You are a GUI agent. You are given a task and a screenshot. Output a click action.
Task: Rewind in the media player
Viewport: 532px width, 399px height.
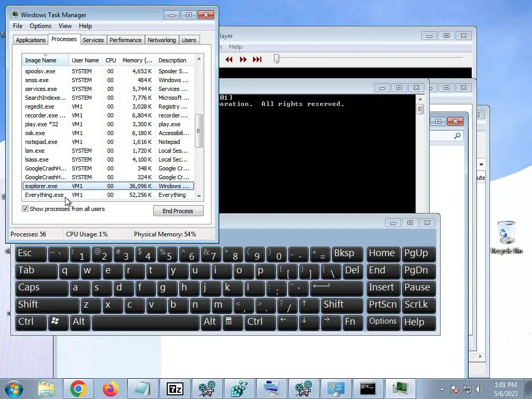(x=229, y=60)
